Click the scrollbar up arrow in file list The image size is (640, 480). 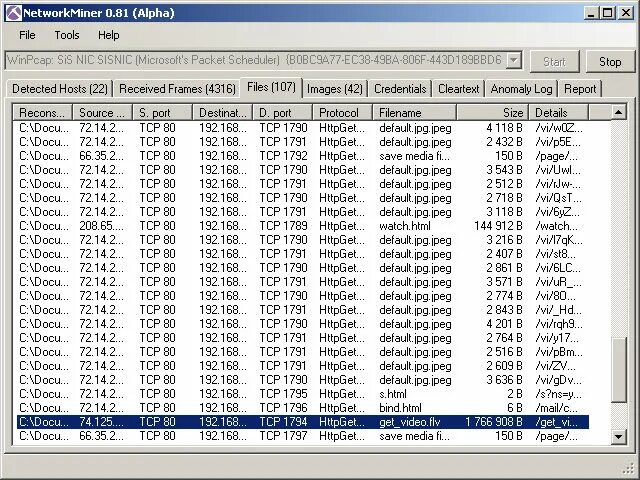click(x=618, y=112)
